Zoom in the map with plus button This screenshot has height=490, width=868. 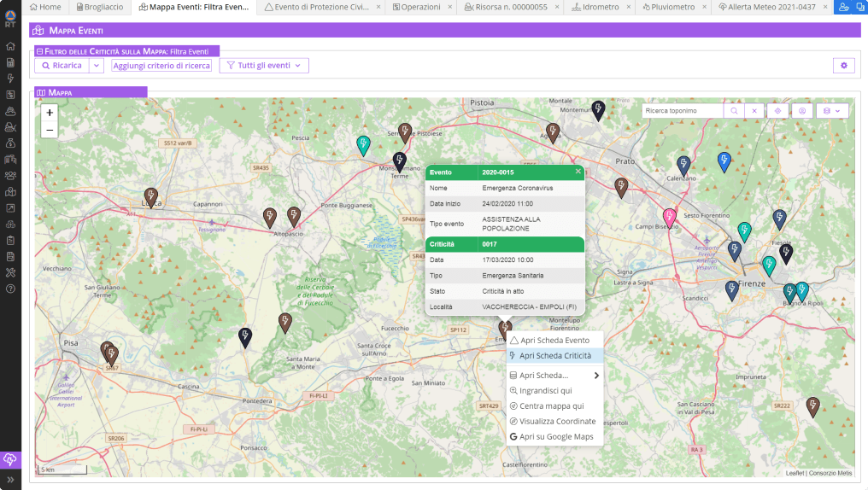(50, 113)
